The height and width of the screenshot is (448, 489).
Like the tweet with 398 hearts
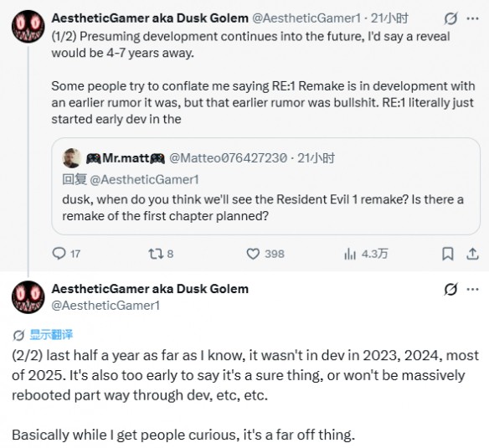click(253, 254)
